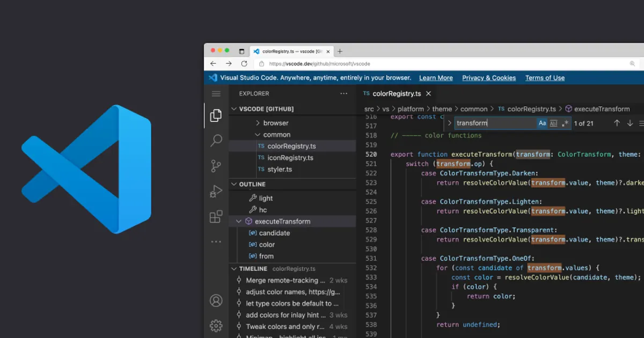Switch to the colorRegistry.ts editor tab

pos(397,93)
